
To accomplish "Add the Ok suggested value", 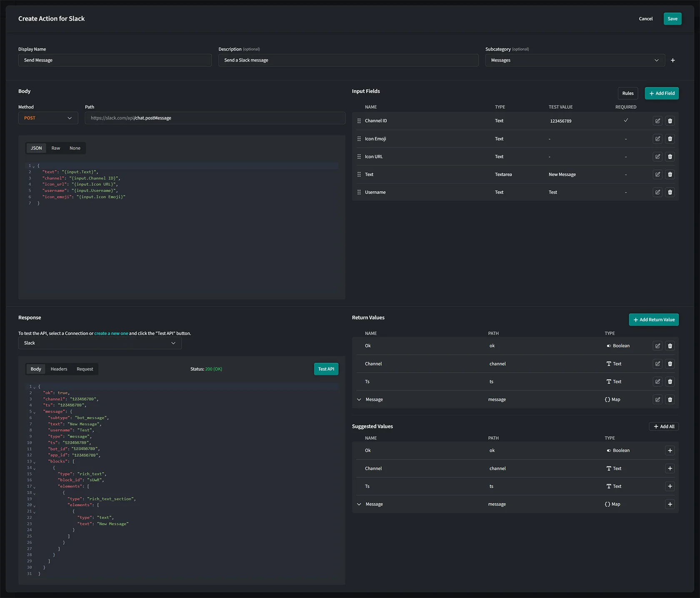I will pyautogui.click(x=670, y=450).
